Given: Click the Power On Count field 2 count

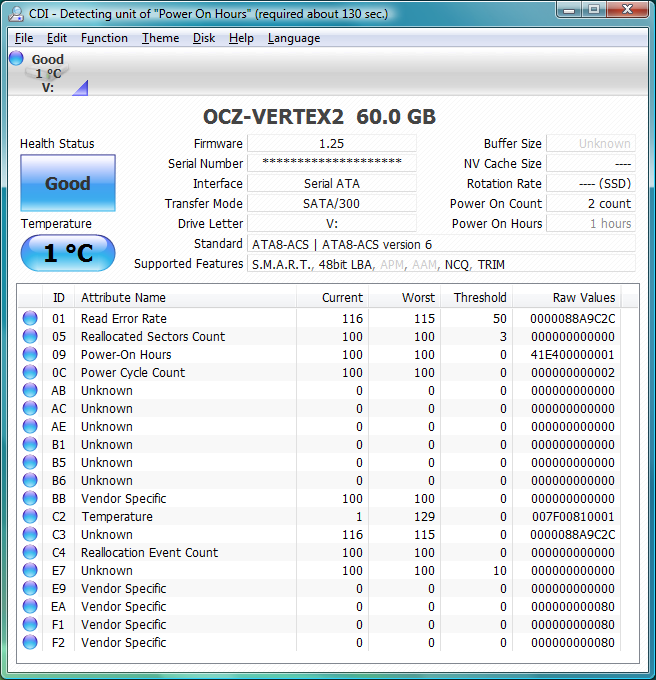Looking at the screenshot, I should tap(591, 203).
